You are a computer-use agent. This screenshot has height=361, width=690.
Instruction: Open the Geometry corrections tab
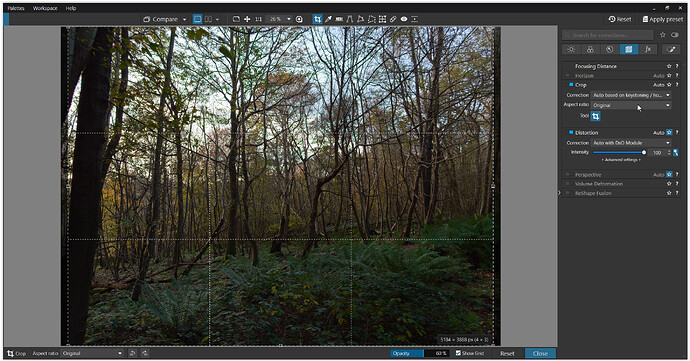tap(629, 49)
